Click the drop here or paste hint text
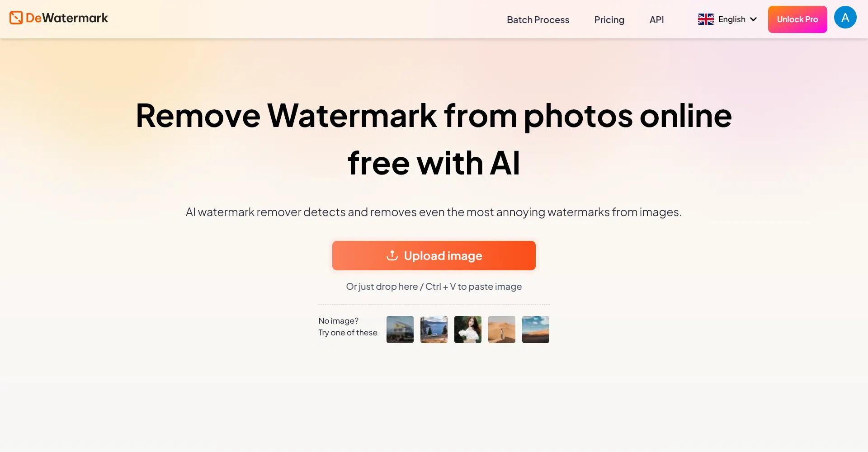This screenshot has width=868, height=452. [434, 287]
